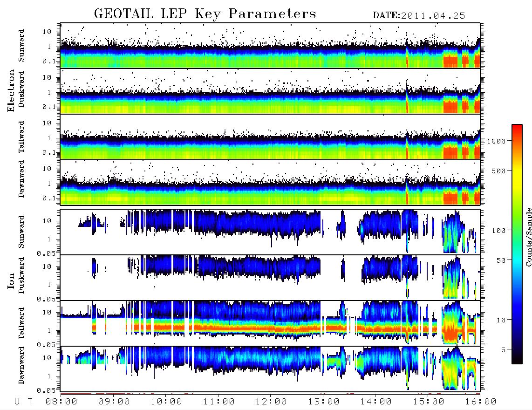Click the "1000" colorbar tick value

click(x=496, y=141)
